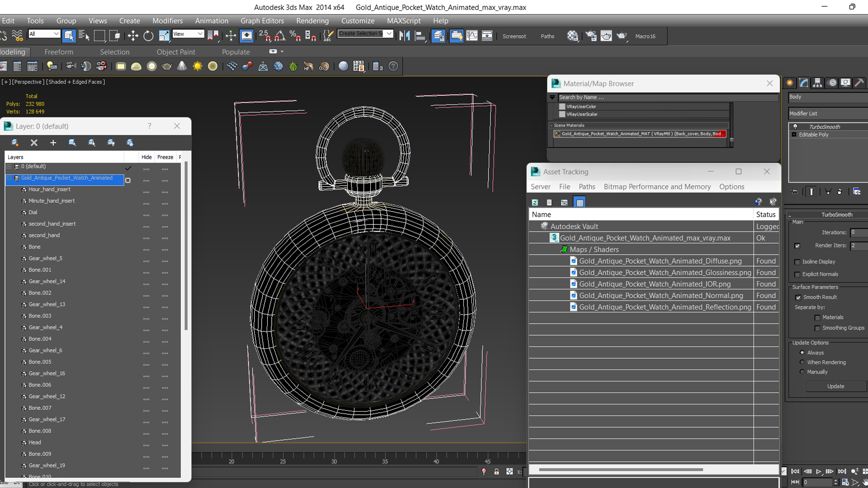
Task: Activate the Select Object tool
Action: [69, 36]
